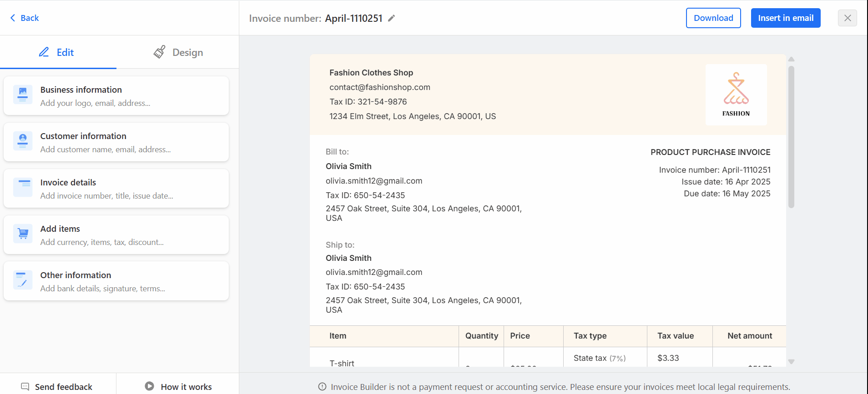
Task: Expand the Customer information section
Action: coord(116,142)
